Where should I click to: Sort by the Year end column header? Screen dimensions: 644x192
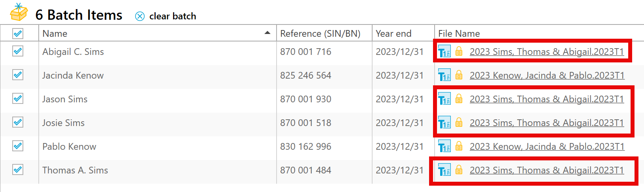click(394, 34)
